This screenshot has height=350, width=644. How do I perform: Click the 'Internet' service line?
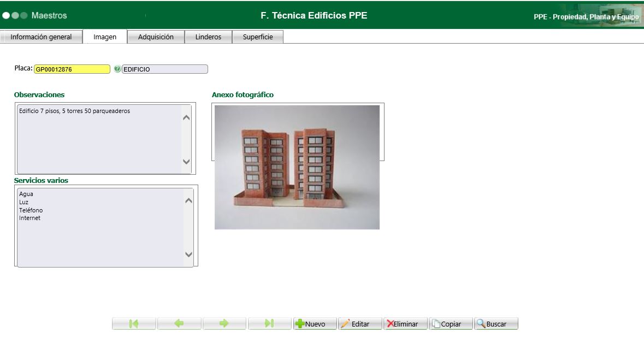pyautogui.click(x=29, y=218)
